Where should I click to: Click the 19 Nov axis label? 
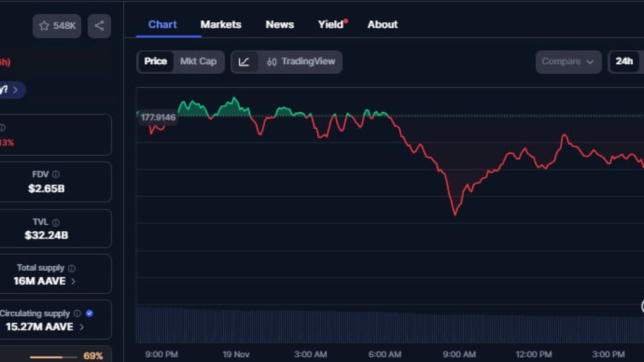(235, 354)
